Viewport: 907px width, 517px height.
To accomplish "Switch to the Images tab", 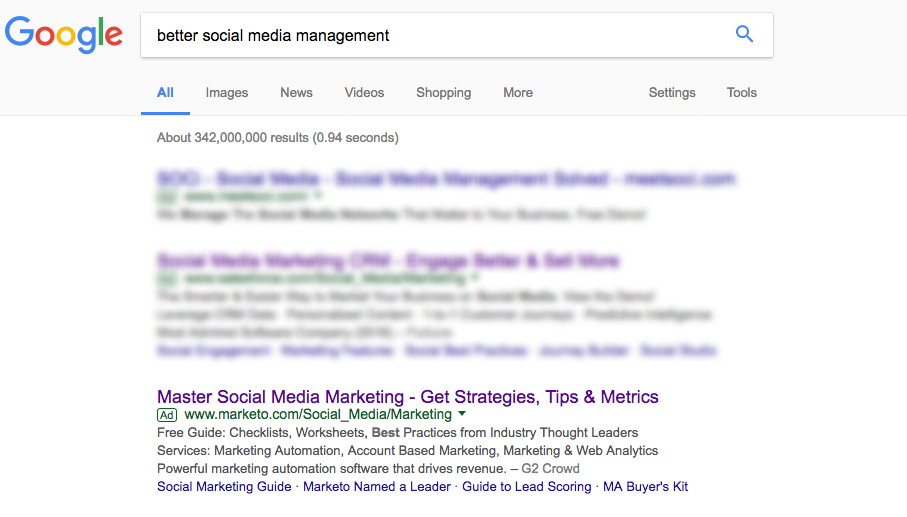I will tap(227, 93).
